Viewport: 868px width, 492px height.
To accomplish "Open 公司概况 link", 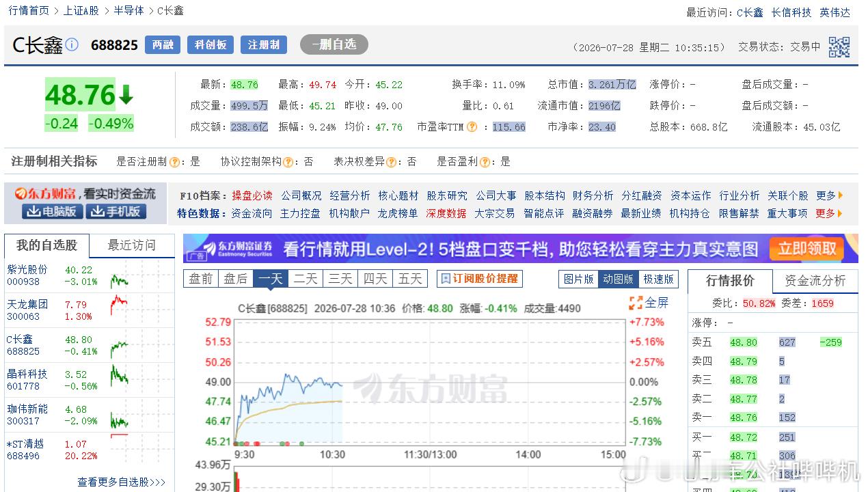I will click(x=301, y=195).
